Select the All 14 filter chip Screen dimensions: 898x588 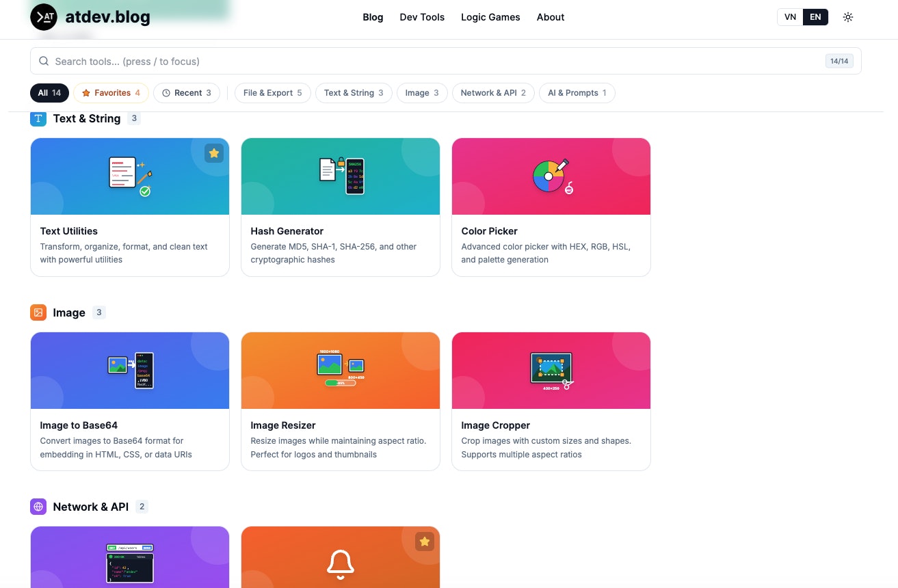point(49,93)
